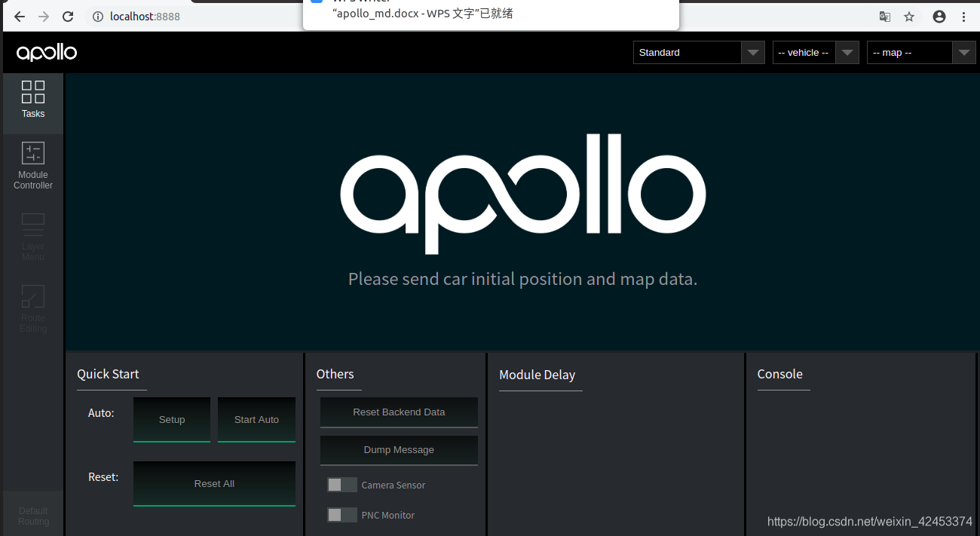The height and width of the screenshot is (536, 980).
Task: Go back in browser history
Action: pyautogui.click(x=19, y=16)
